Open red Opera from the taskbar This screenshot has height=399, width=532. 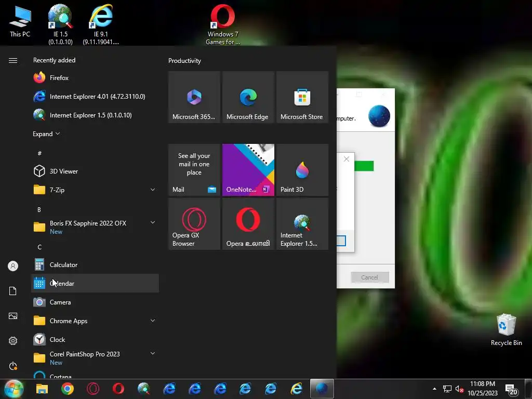(x=118, y=389)
